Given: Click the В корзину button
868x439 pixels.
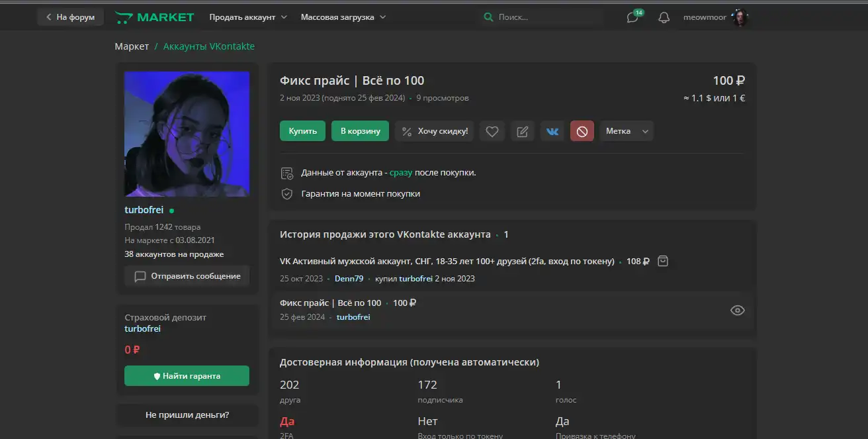Looking at the screenshot, I should click(361, 131).
